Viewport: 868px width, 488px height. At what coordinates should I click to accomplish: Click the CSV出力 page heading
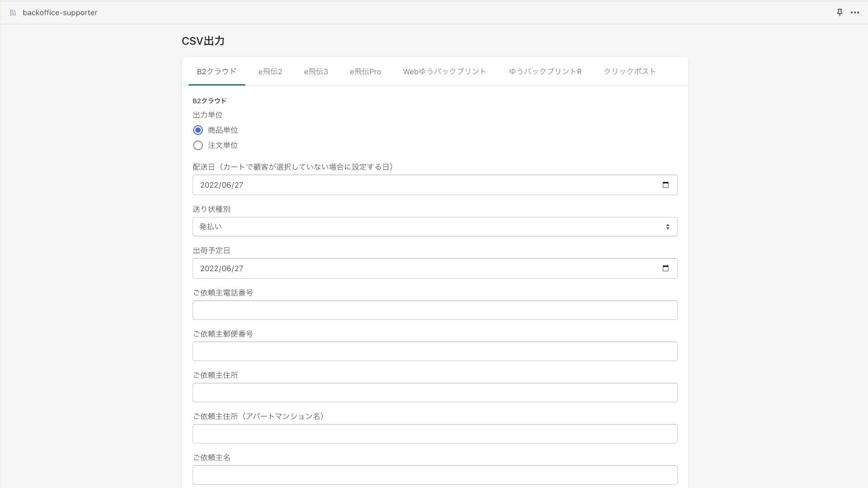coord(203,41)
